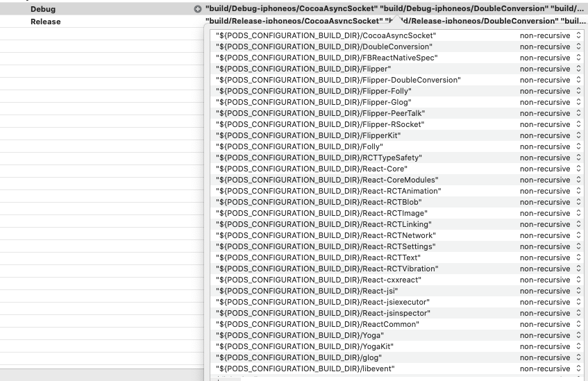Open recursive stepper for RCTTypeSafety path

coord(578,158)
